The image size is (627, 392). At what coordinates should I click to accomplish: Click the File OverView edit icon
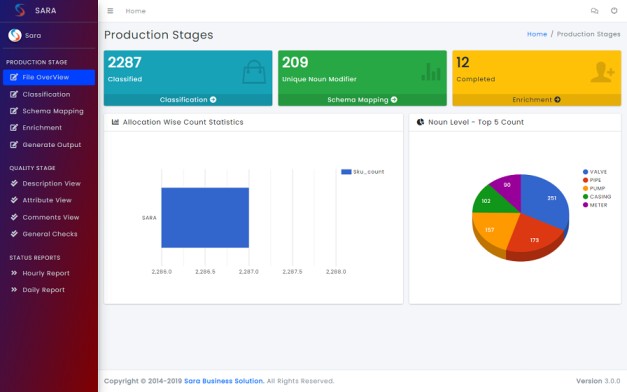tap(14, 77)
